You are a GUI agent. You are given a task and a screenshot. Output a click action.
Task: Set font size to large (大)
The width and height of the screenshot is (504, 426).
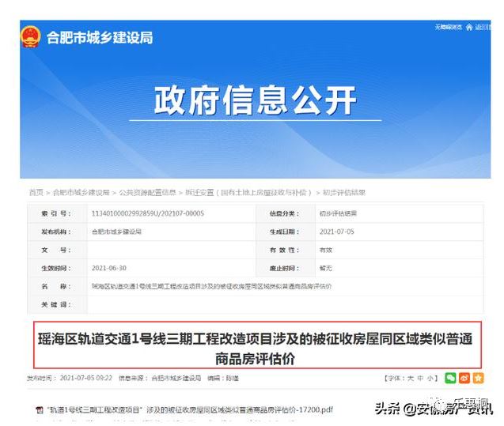point(408,379)
